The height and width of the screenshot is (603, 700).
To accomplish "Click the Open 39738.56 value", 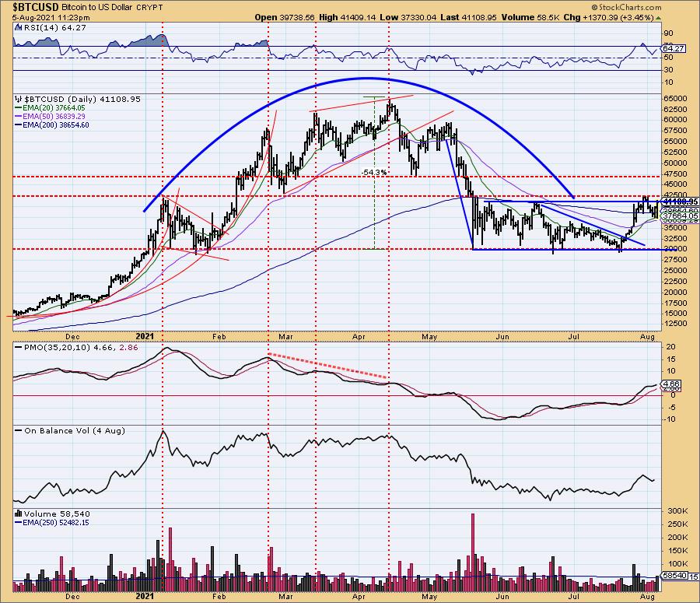I will tap(285, 17).
